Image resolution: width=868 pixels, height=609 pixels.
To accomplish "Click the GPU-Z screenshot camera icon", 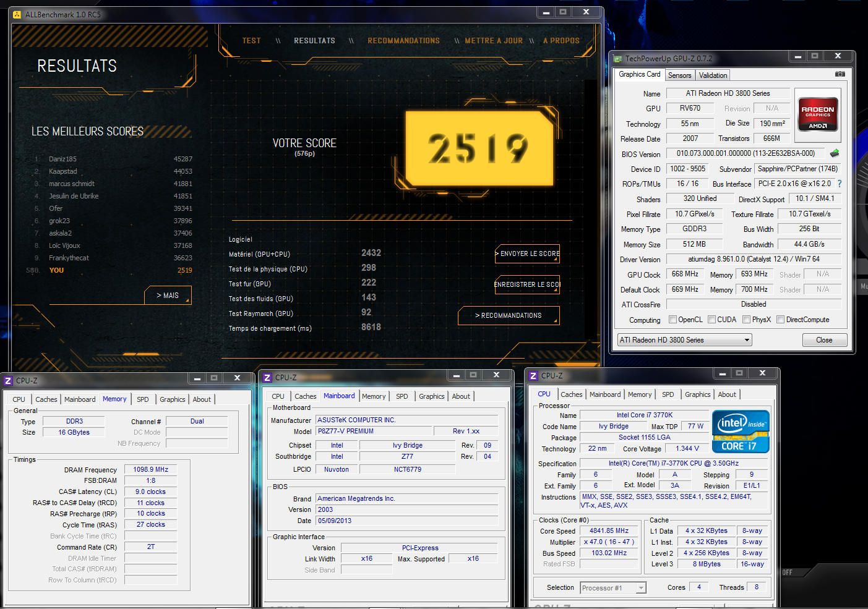I will click(x=840, y=74).
